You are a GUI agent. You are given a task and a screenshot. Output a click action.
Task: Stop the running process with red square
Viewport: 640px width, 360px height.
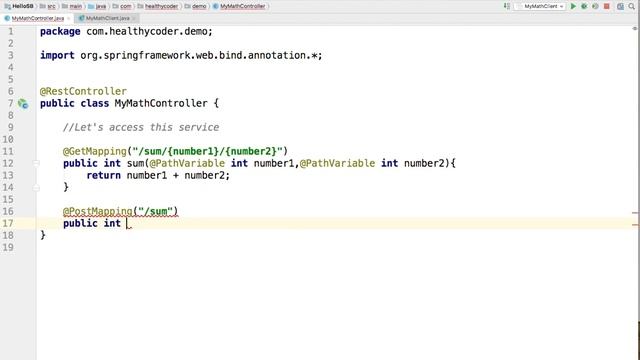tap(607, 6)
